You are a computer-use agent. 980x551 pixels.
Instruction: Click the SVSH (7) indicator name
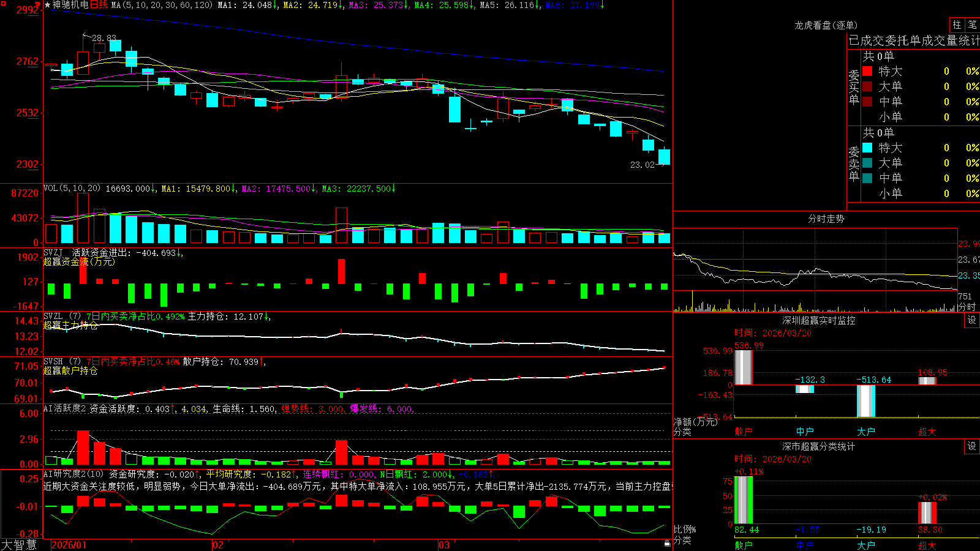click(x=62, y=362)
